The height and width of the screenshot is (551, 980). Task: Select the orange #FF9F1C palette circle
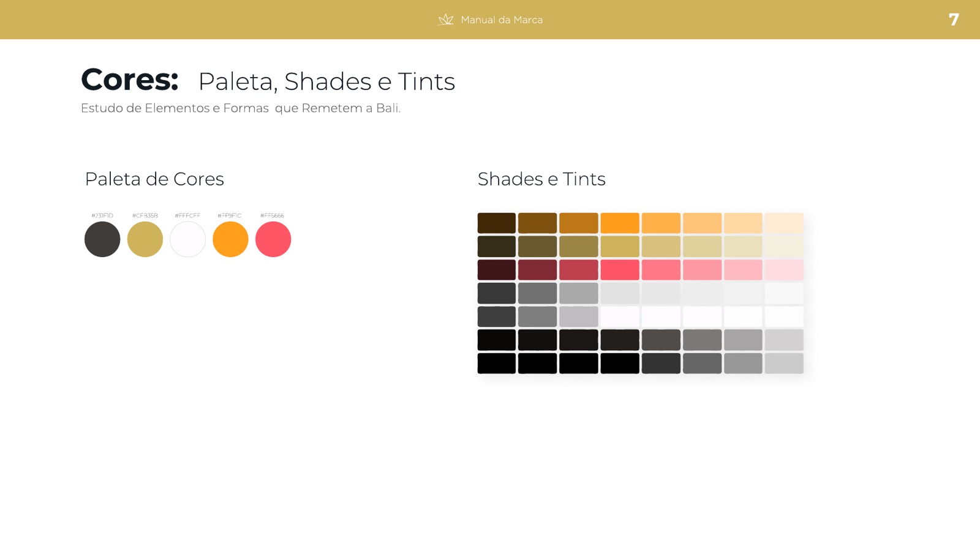pos(230,239)
